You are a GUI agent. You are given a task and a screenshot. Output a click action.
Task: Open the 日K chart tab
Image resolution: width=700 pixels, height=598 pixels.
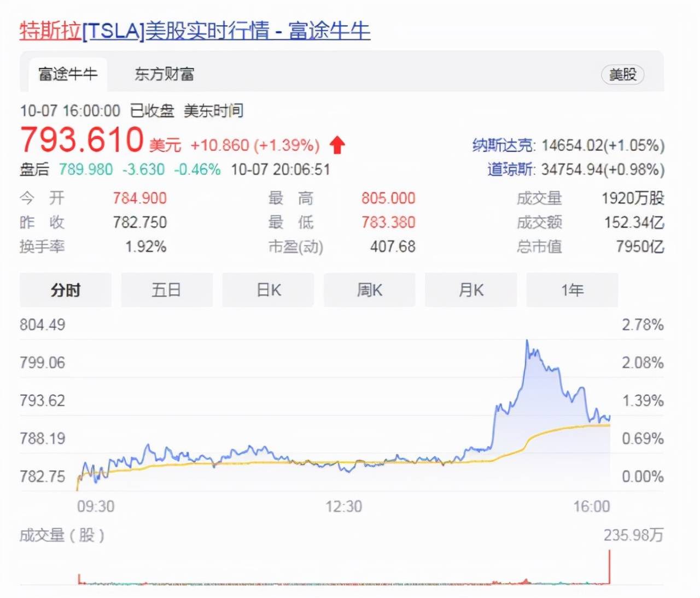[268, 290]
